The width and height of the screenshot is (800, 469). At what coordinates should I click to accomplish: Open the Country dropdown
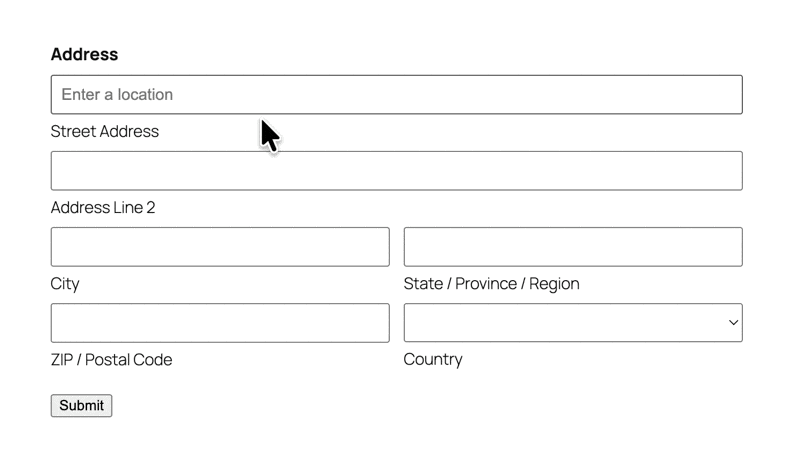pos(573,323)
